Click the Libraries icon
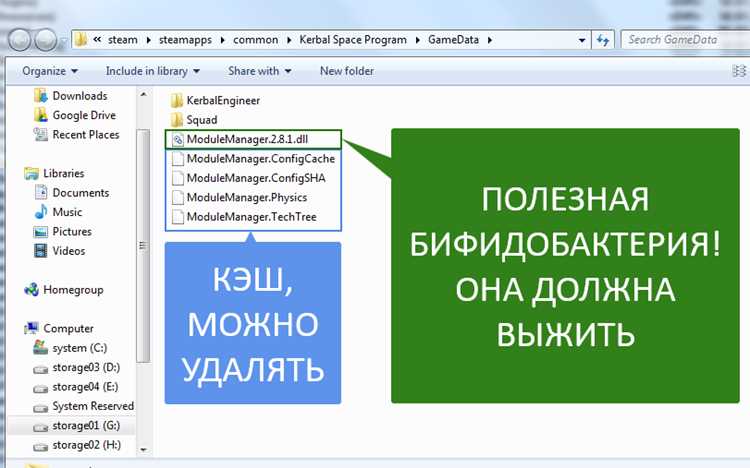The height and width of the screenshot is (468, 750). [x=31, y=173]
